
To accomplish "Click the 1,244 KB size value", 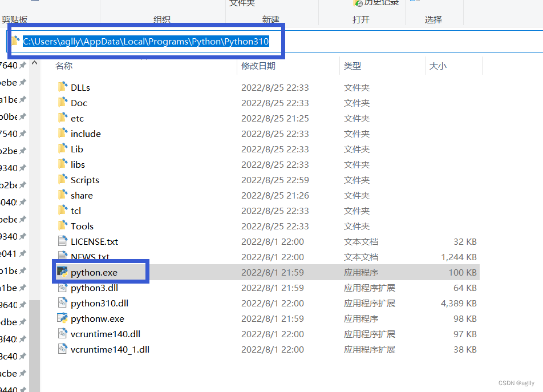I will coord(459,257).
